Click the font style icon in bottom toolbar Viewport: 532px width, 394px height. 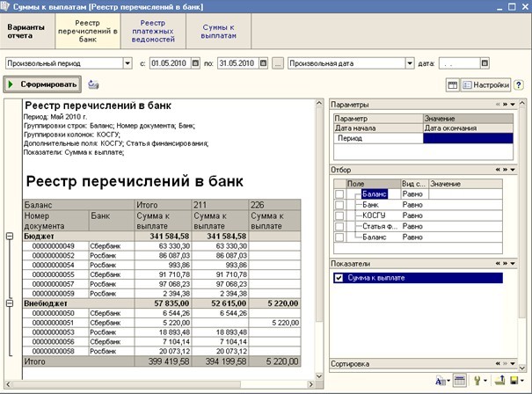click(x=439, y=381)
